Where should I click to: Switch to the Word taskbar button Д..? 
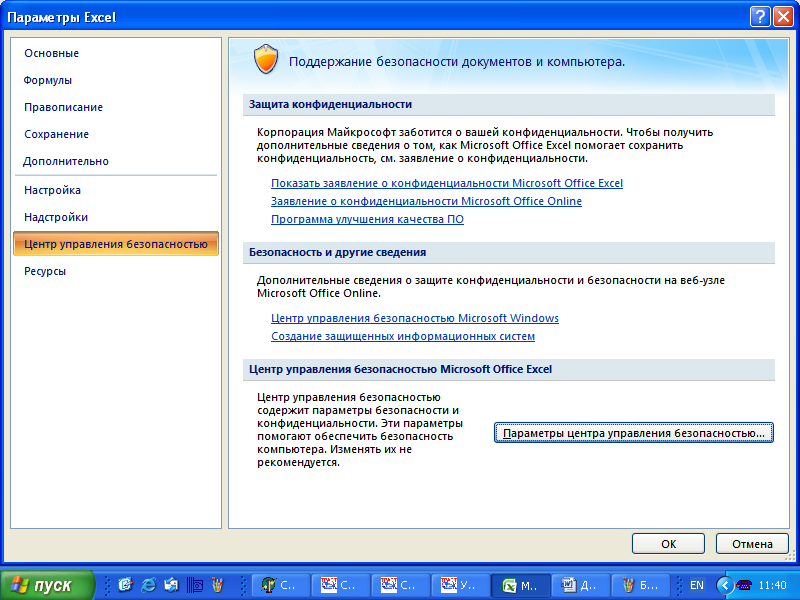[x=580, y=585]
